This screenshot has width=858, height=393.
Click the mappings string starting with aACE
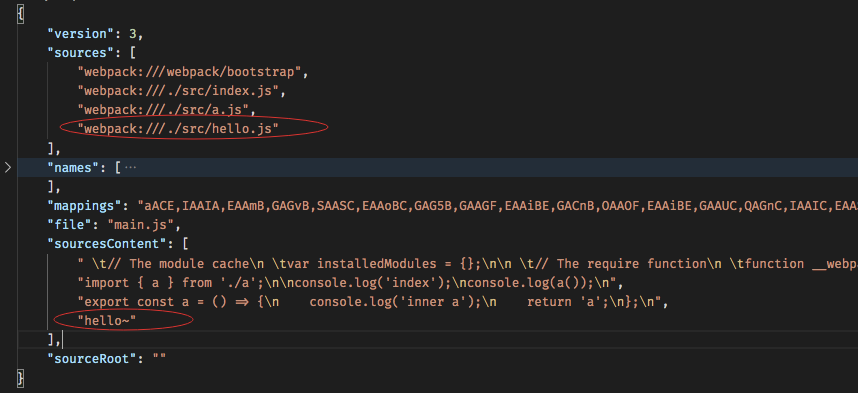click(497, 206)
